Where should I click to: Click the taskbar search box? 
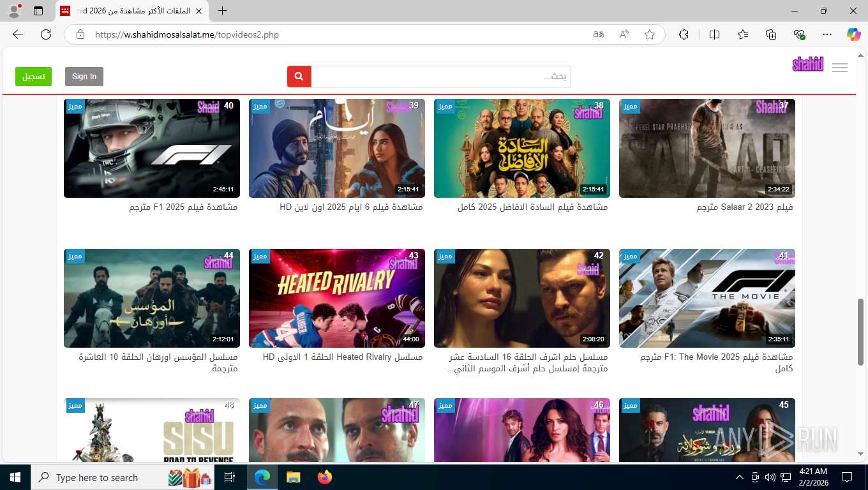(123, 477)
